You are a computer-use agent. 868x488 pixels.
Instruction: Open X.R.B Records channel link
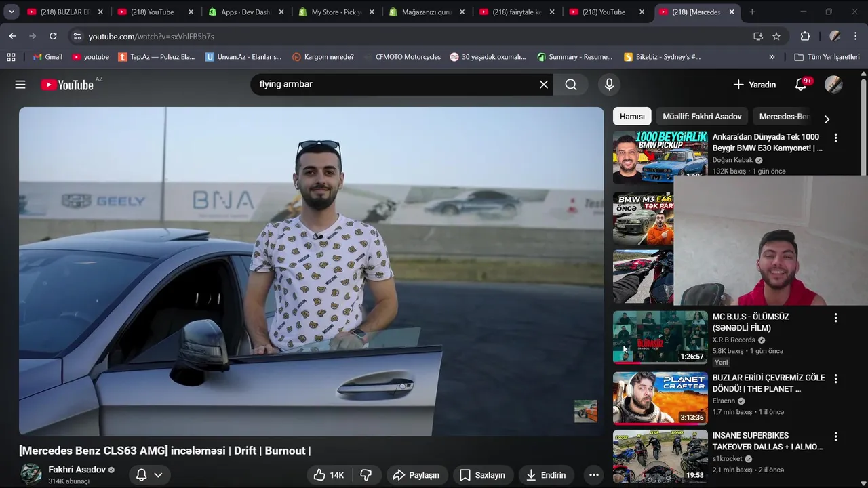click(x=733, y=340)
